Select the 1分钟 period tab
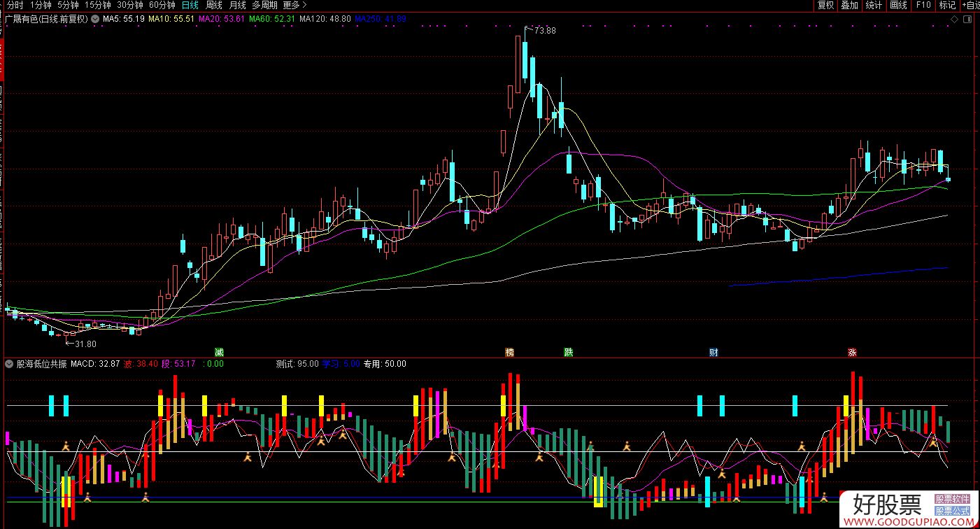The height and width of the screenshot is (529, 980). coord(41,5)
